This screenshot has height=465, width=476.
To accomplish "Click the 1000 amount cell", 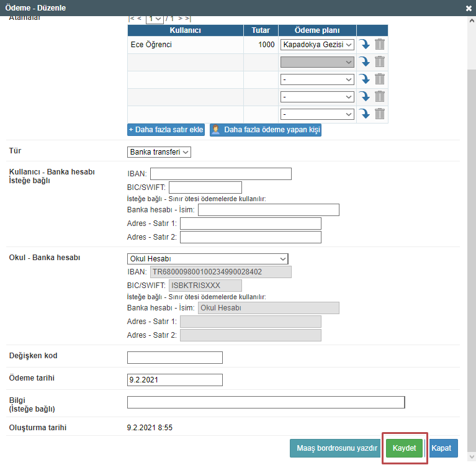I will coord(261,45).
